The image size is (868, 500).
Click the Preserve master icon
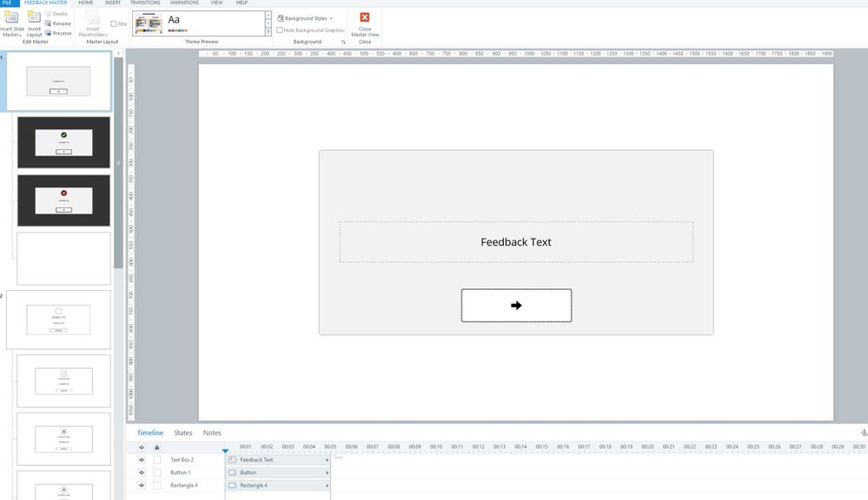[x=48, y=33]
